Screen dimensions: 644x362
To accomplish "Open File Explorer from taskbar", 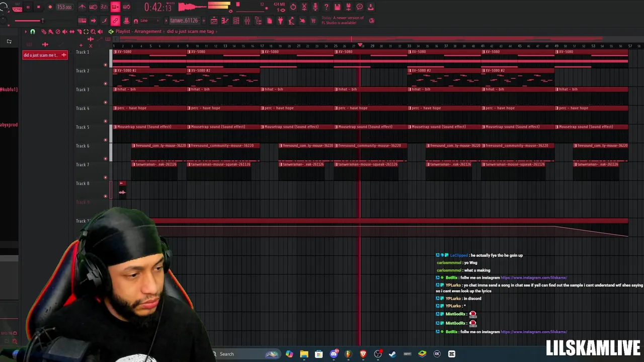I will [304, 354].
